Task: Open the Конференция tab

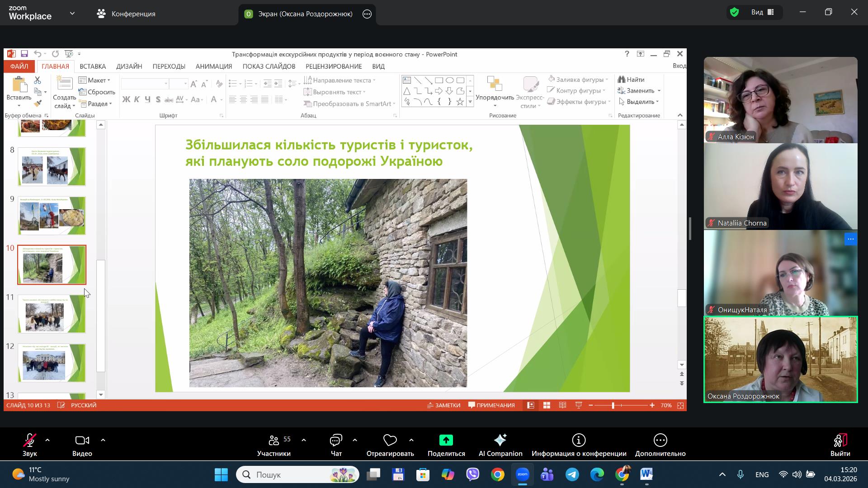Action: pos(126,14)
